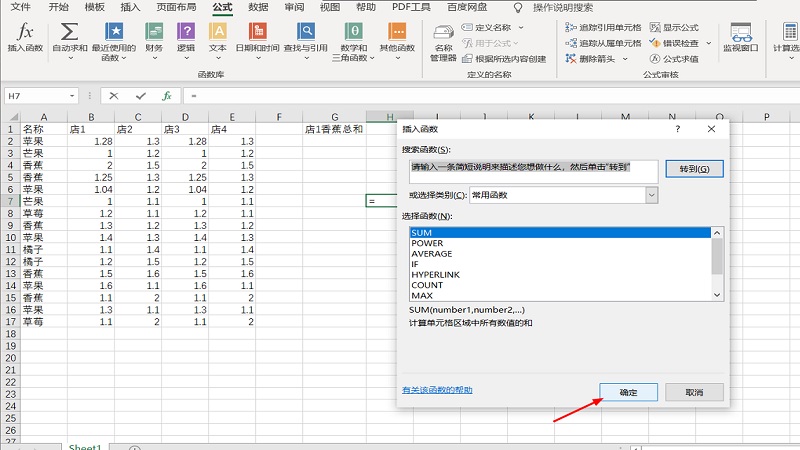Expand the Name Box dropdown arrow
This screenshot has height=450, width=800.
72,96
